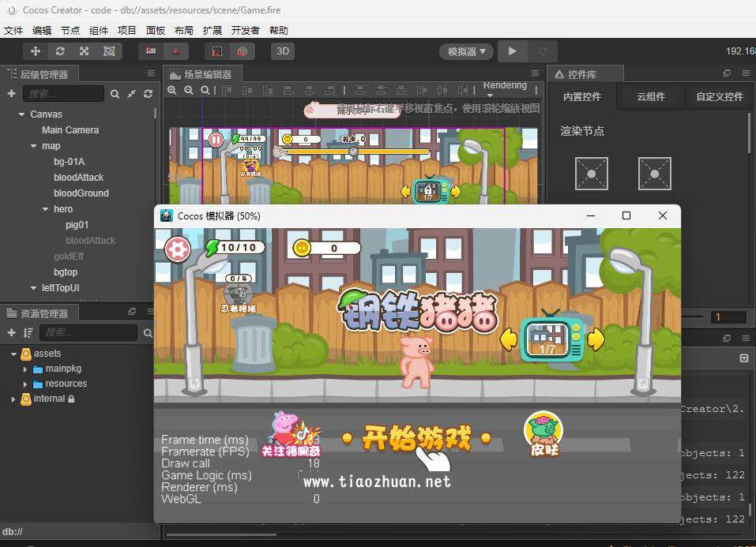The image size is (756, 547).
Task: Add a new node with hierarchy plus icon
Action: [12, 93]
